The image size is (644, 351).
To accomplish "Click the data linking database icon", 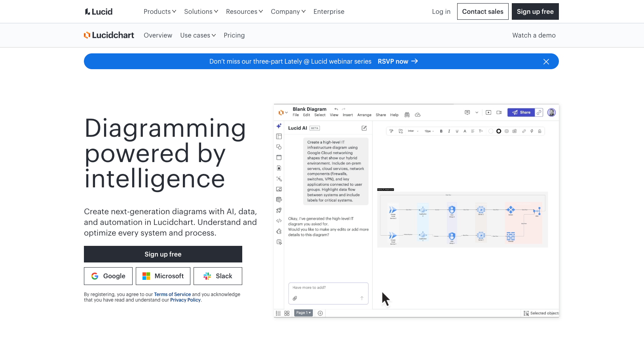I will click(279, 200).
